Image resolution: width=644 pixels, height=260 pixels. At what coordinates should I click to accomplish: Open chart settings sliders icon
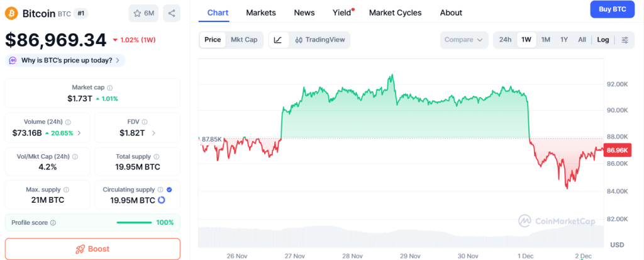point(625,40)
